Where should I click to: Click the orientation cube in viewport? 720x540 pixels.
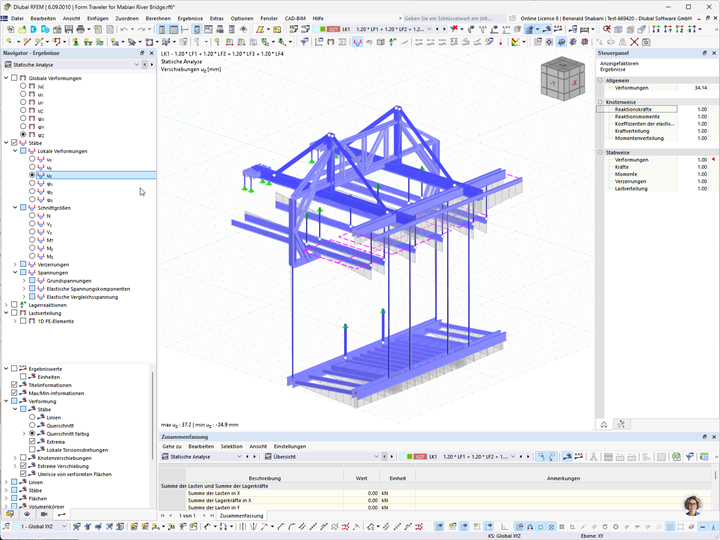562,79
